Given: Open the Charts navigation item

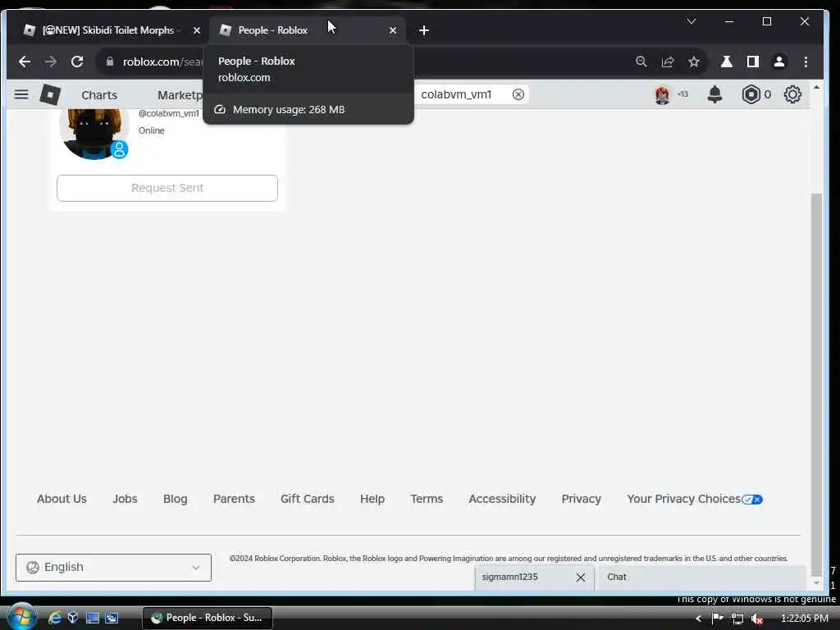Looking at the screenshot, I should (99, 95).
